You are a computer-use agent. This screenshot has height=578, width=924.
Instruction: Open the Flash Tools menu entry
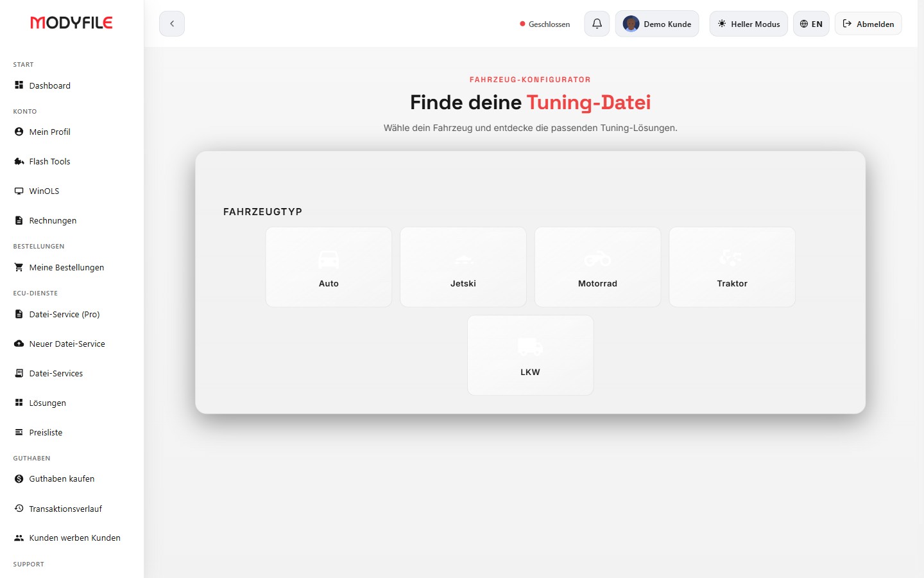(49, 161)
